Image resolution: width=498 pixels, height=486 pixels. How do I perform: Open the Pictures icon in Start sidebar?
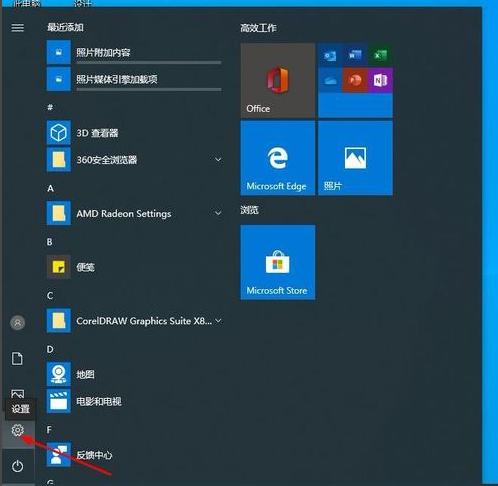click(x=18, y=394)
